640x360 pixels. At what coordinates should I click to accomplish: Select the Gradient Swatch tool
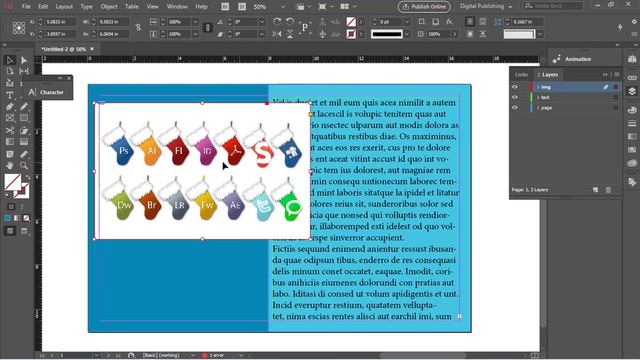pyautogui.click(x=10, y=142)
